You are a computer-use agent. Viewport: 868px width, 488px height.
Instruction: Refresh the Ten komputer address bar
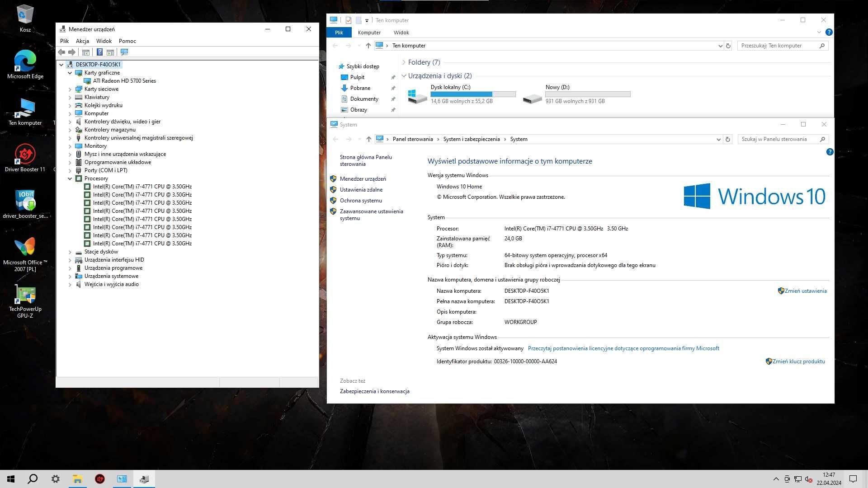tap(728, 46)
